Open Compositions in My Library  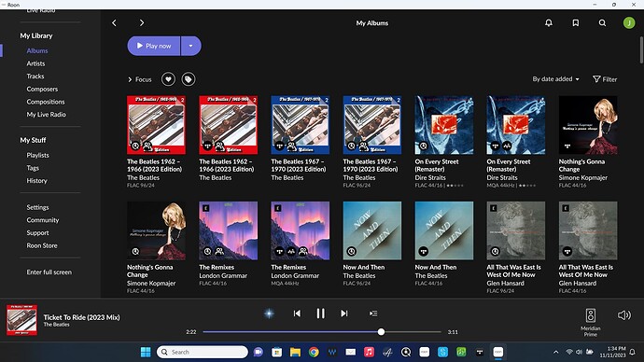coord(46,102)
